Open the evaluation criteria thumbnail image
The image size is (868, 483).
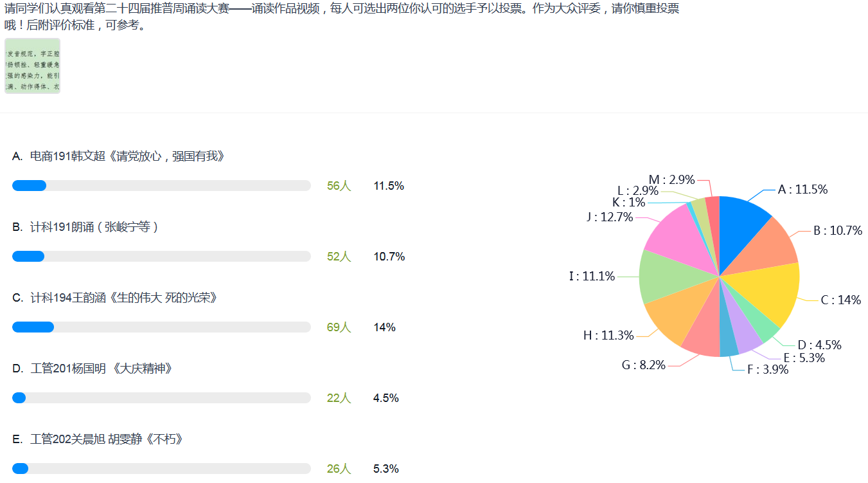(x=32, y=66)
